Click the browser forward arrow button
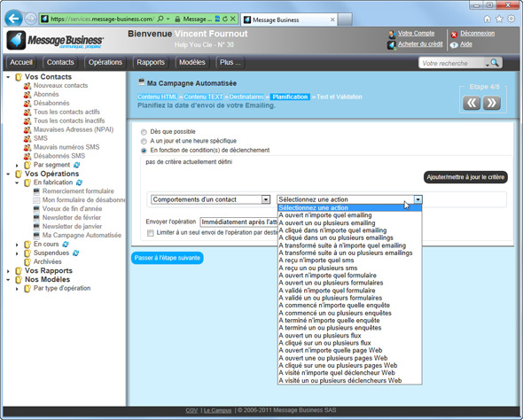Screen dimensions: 523x420 31,19
